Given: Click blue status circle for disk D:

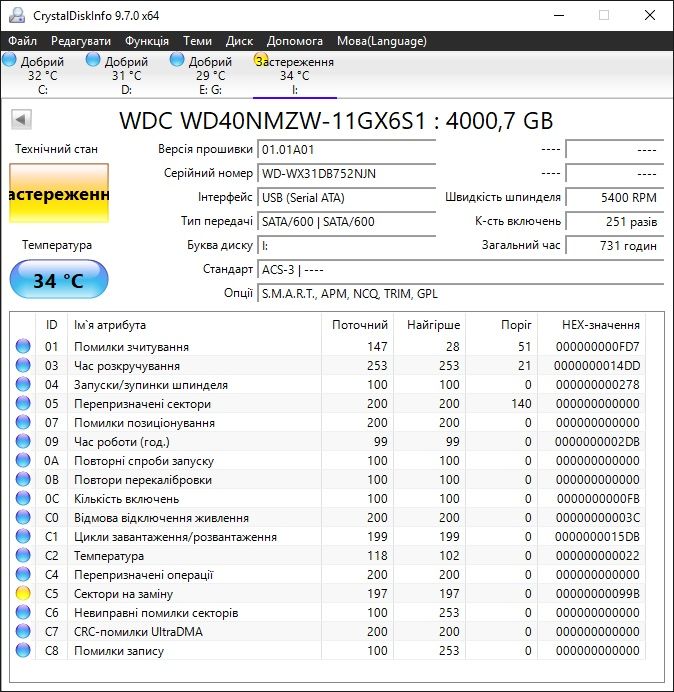Looking at the screenshot, I should point(93,60).
